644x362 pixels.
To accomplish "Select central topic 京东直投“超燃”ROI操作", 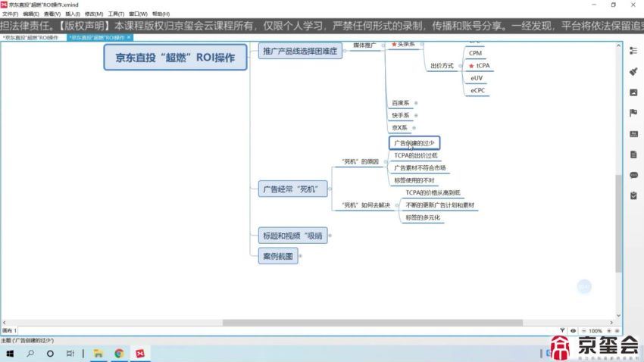I will click(x=175, y=58).
